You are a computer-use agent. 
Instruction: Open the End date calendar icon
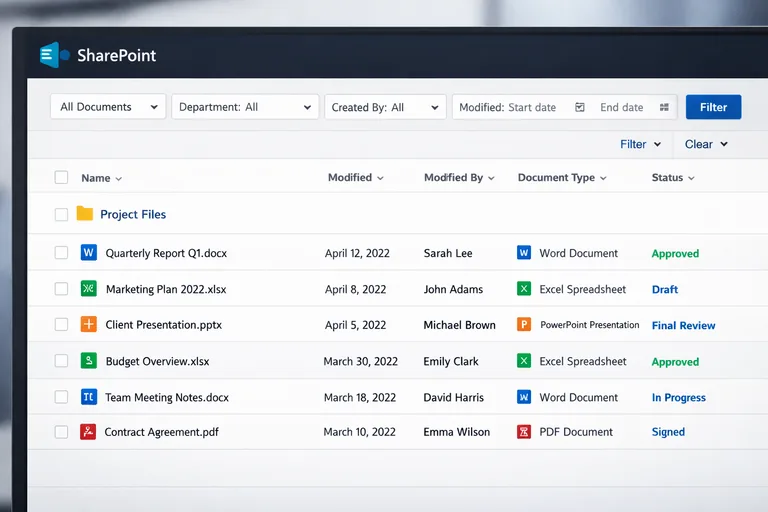click(664, 107)
